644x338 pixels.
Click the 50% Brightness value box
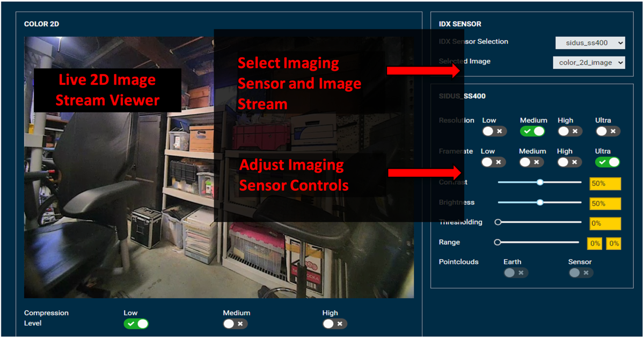(x=605, y=203)
